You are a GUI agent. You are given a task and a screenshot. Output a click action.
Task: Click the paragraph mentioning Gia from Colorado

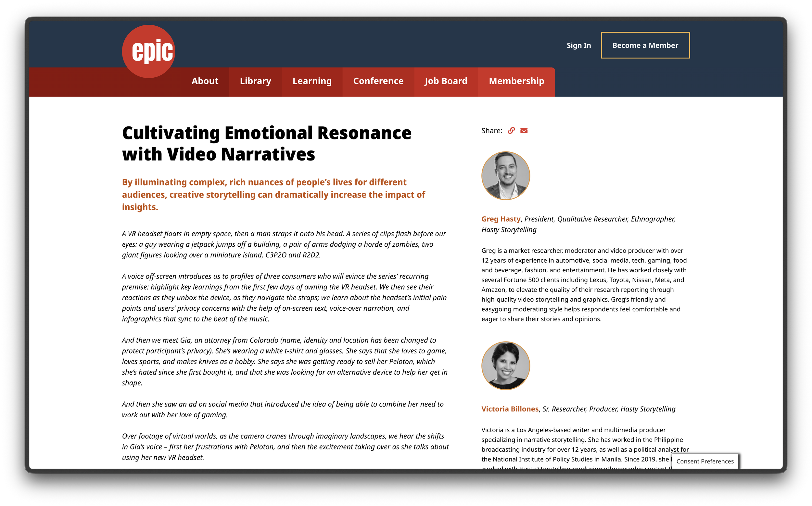tap(284, 361)
